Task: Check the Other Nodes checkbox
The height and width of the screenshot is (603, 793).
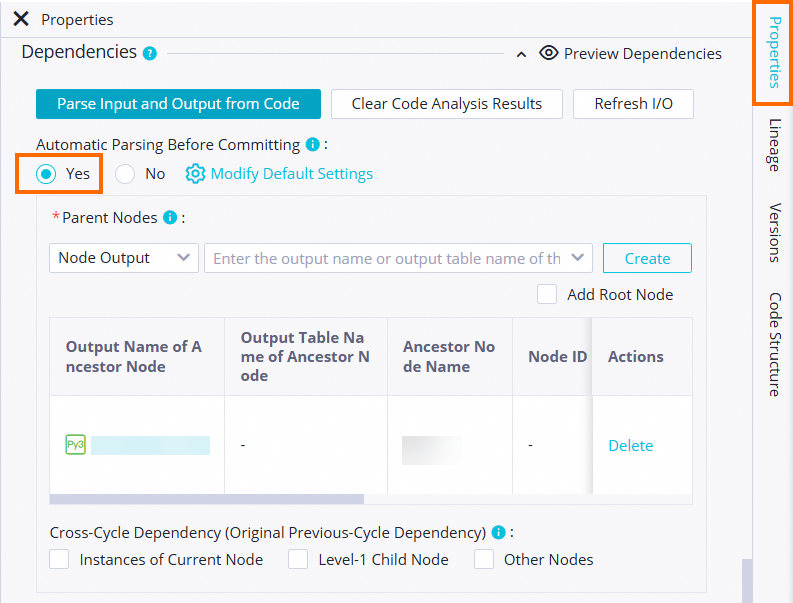Action: (483, 559)
